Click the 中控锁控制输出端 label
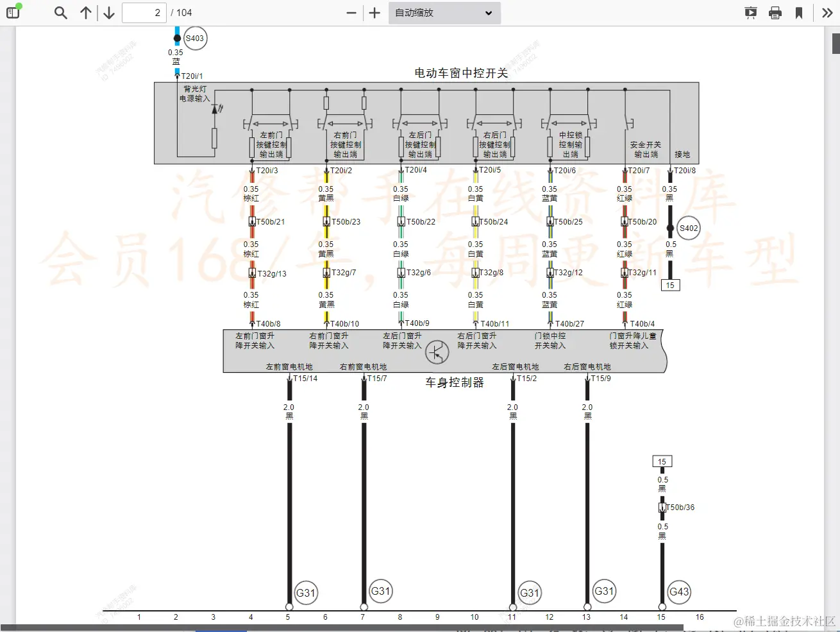Viewport: 840px width, 632px height. click(570, 145)
